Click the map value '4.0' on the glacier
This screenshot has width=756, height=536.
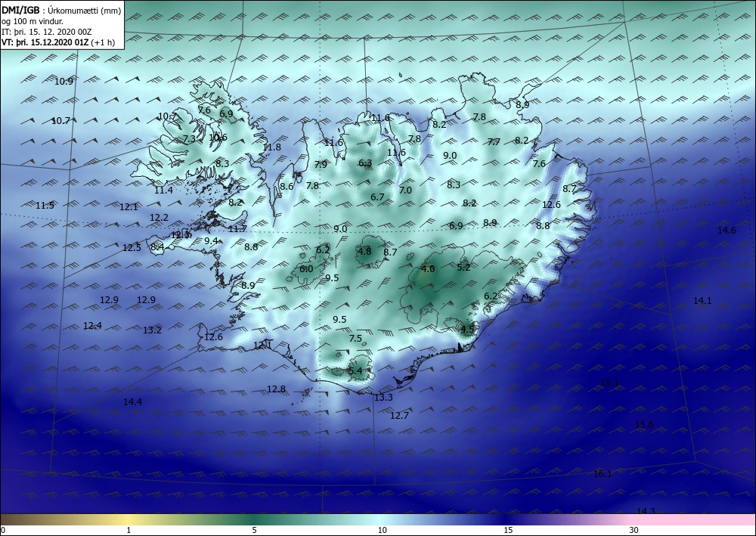click(428, 268)
